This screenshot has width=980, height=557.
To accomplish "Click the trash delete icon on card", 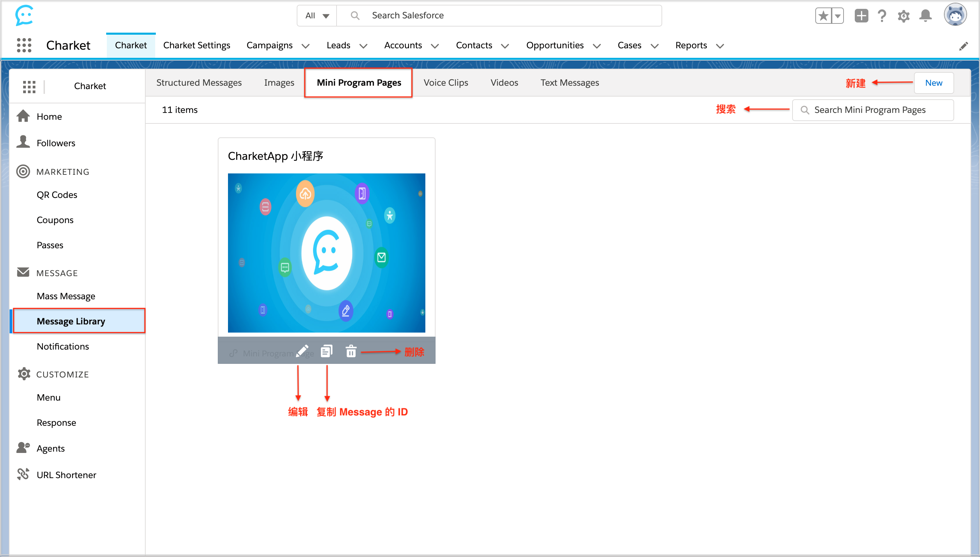I will (x=351, y=351).
